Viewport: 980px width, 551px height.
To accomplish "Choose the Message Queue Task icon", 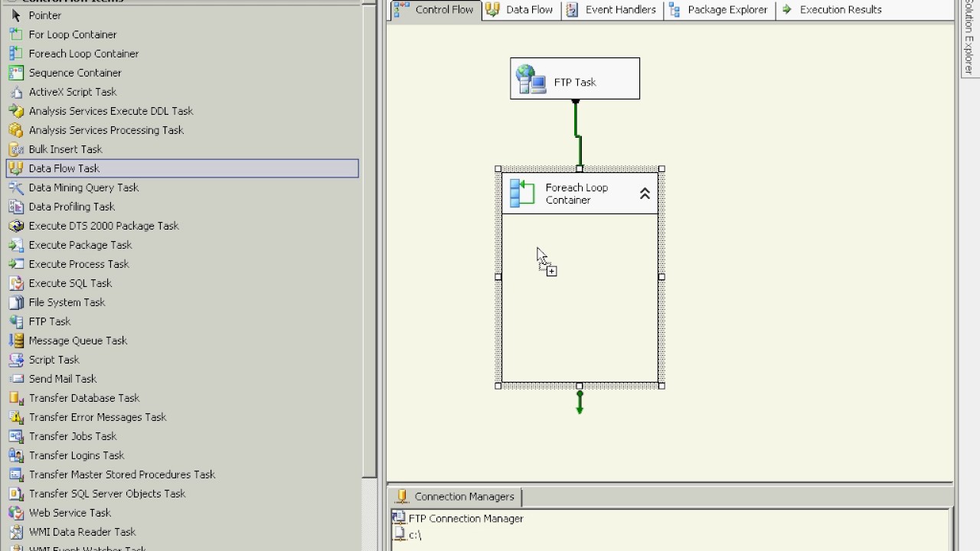I will (x=16, y=341).
